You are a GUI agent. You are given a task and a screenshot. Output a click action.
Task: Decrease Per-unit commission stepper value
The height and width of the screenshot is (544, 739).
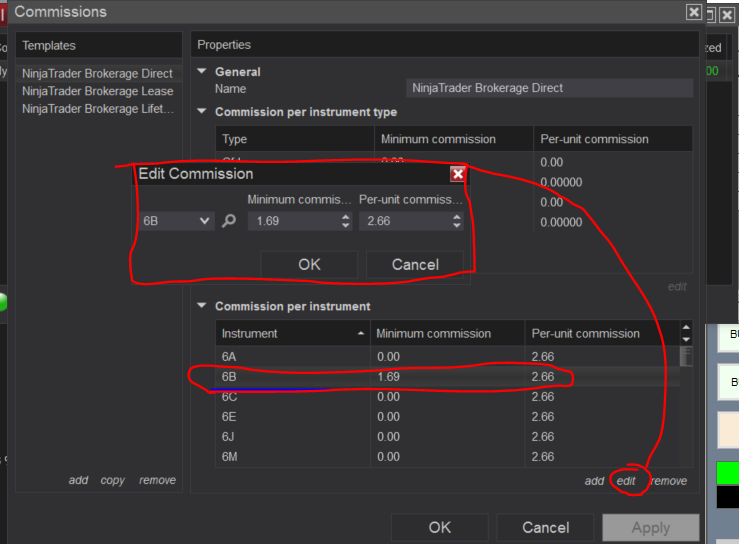pyautogui.click(x=457, y=225)
